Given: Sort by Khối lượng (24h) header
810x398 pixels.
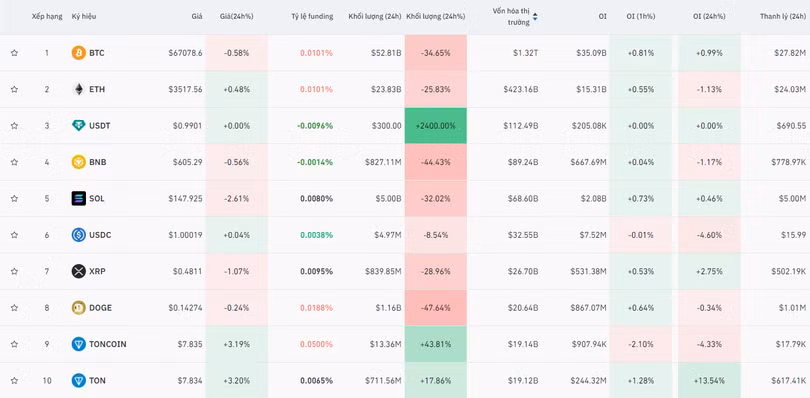Looking at the screenshot, I should click(x=375, y=17).
